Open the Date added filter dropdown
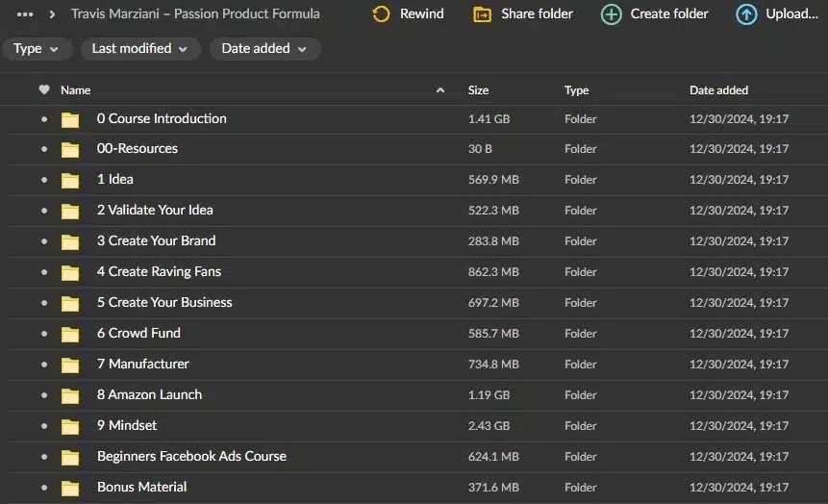This screenshot has width=828, height=504. [264, 49]
